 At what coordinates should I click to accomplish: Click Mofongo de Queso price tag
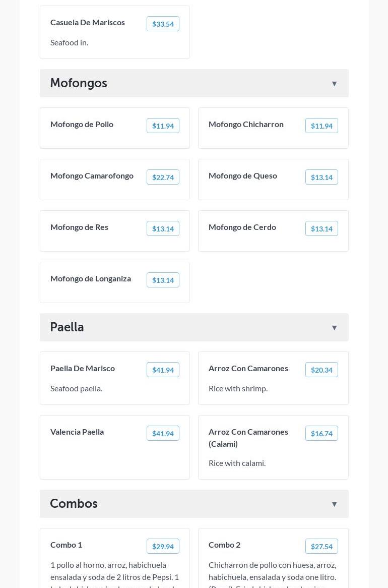point(321,178)
